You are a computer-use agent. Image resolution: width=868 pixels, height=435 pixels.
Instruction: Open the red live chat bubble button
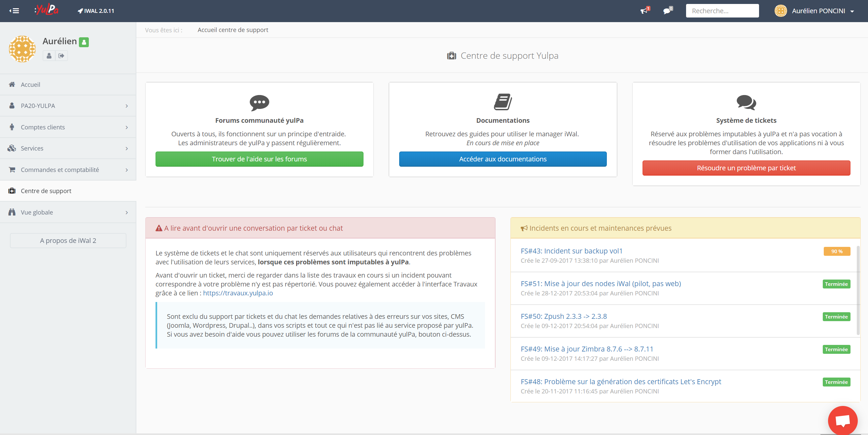(x=842, y=420)
